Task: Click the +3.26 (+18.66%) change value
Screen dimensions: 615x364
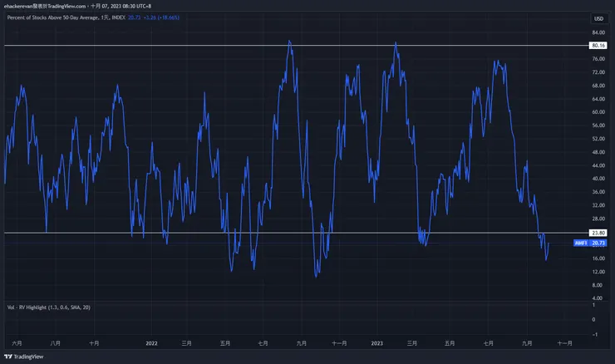Action: [x=161, y=17]
